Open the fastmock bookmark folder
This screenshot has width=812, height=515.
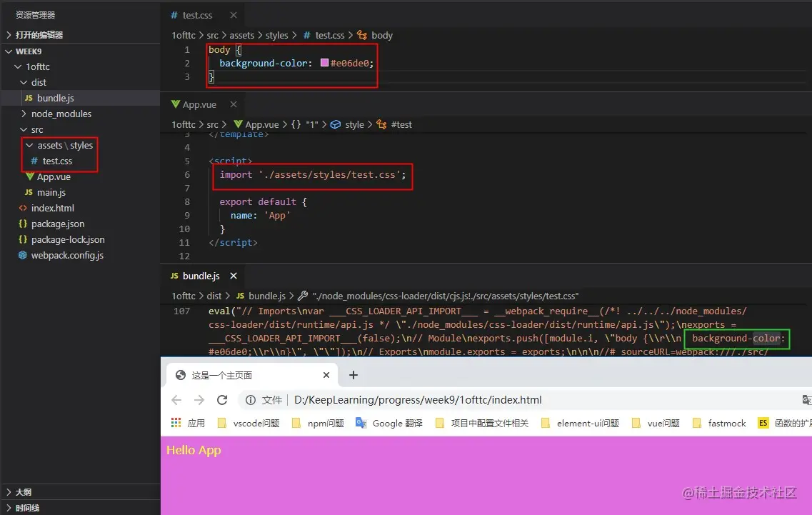click(719, 424)
